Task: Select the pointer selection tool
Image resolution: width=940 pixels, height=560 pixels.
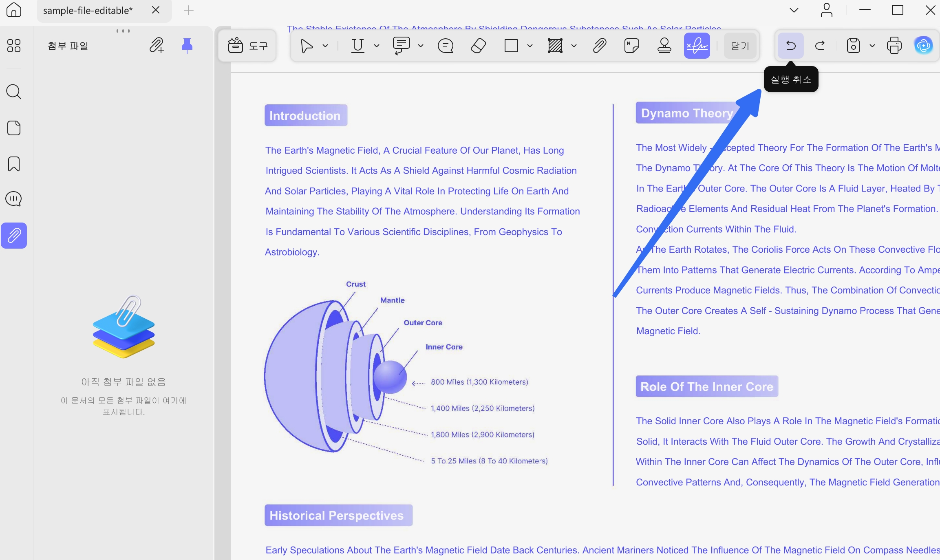Action: pos(307,46)
